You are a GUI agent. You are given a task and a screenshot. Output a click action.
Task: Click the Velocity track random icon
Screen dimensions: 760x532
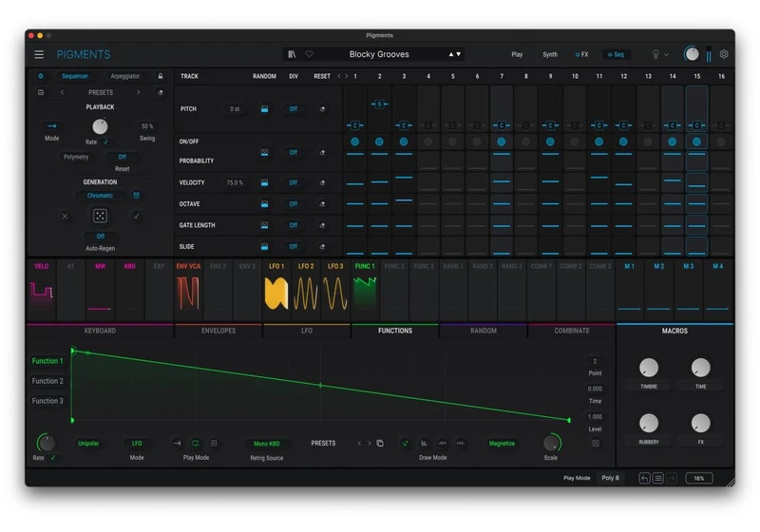pos(265,182)
